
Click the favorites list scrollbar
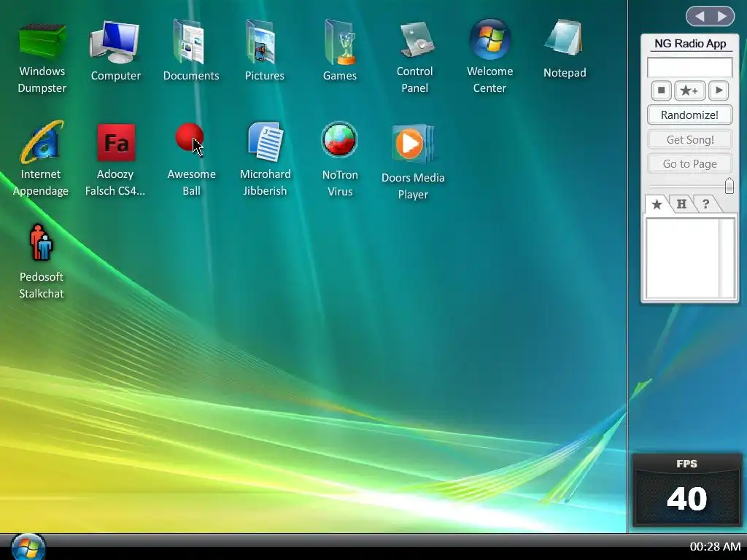pyautogui.click(x=727, y=258)
